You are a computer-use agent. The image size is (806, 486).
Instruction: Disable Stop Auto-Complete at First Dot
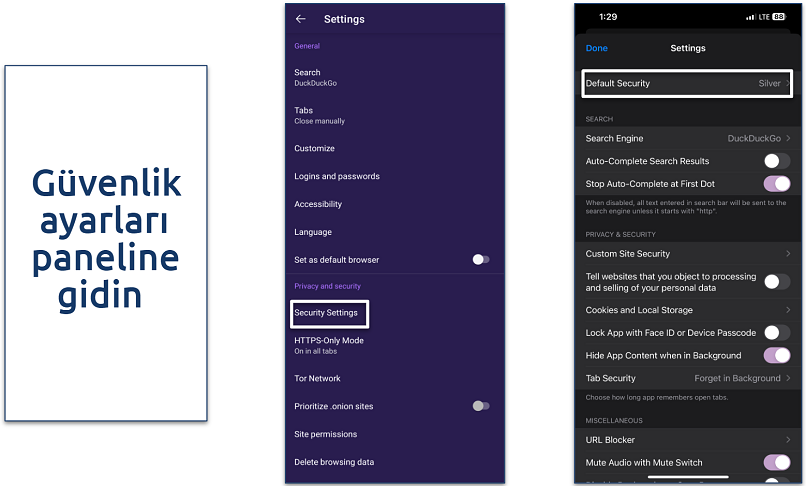[x=776, y=184]
